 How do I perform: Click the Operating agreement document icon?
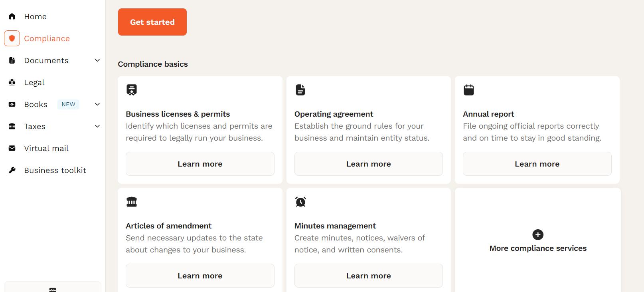tap(300, 90)
